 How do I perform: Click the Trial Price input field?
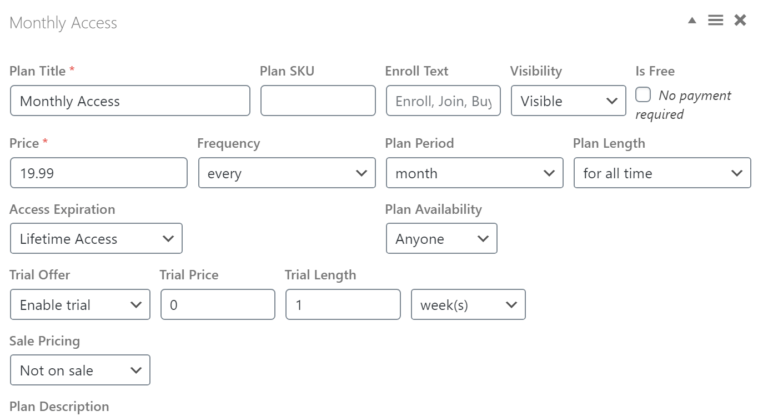(217, 304)
